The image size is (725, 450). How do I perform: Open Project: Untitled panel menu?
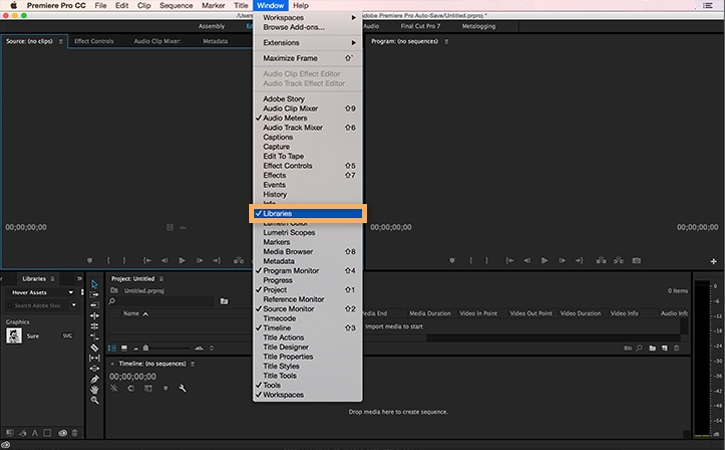pyautogui.click(x=161, y=279)
